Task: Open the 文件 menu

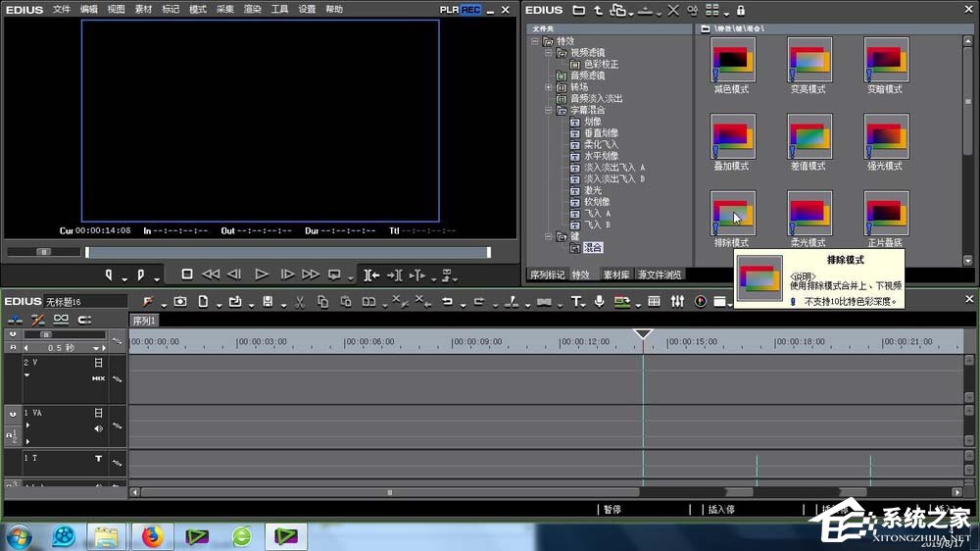Action: click(x=62, y=9)
